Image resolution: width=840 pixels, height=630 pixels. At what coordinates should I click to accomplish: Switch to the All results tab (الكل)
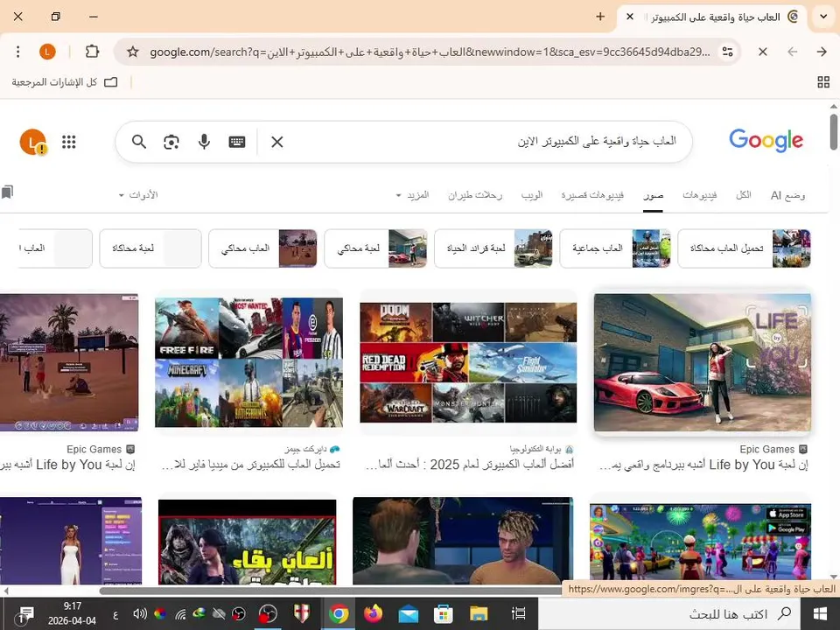pyautogui.click(x=744, y=195)
